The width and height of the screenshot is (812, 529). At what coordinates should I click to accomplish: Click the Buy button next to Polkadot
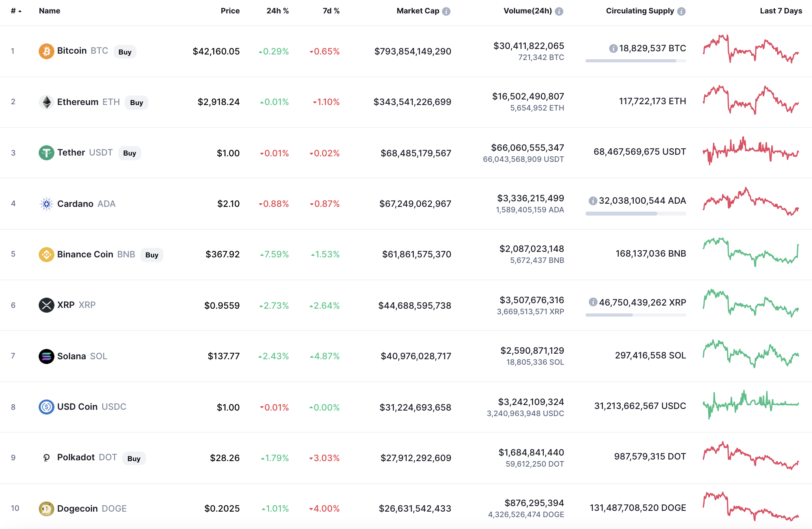pyautogui.click(x=134, y=459)
